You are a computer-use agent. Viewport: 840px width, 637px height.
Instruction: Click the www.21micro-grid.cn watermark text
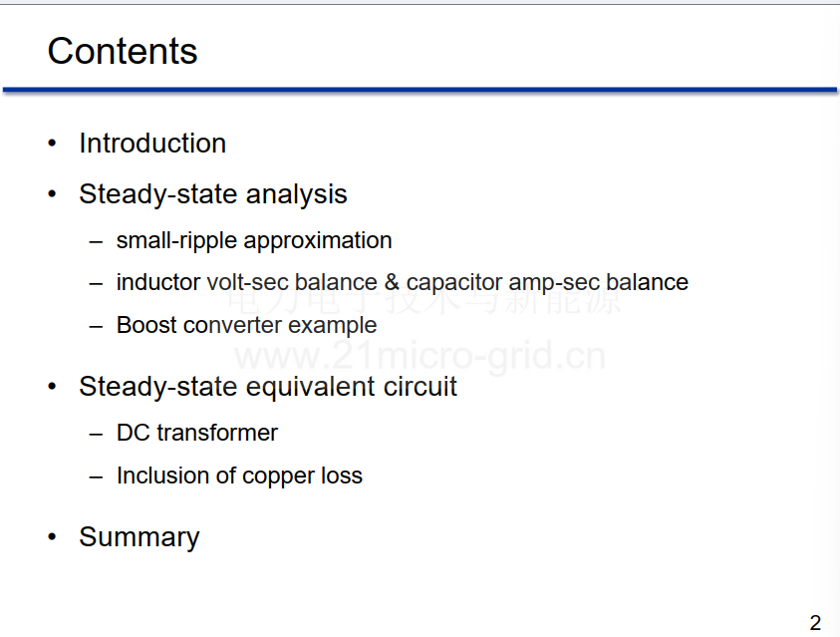[420, 356]
